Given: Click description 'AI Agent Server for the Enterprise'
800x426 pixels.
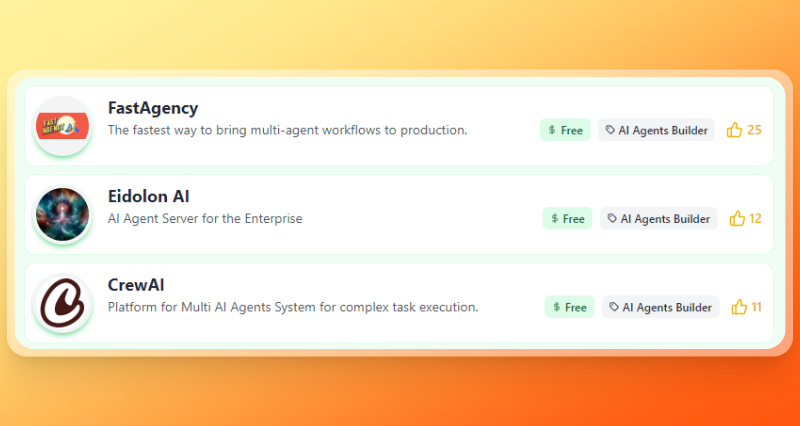Looking at the screenshot, I should tap(205, 218).
